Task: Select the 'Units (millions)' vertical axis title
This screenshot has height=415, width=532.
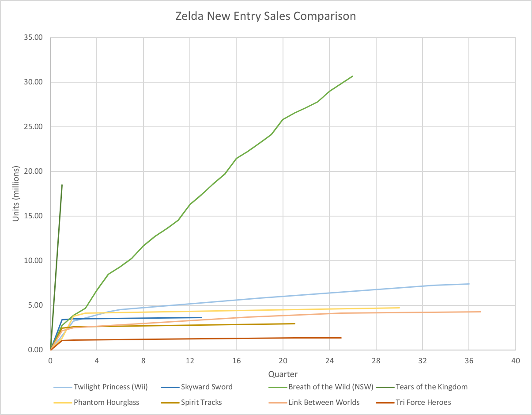Action: click(16, 194)
